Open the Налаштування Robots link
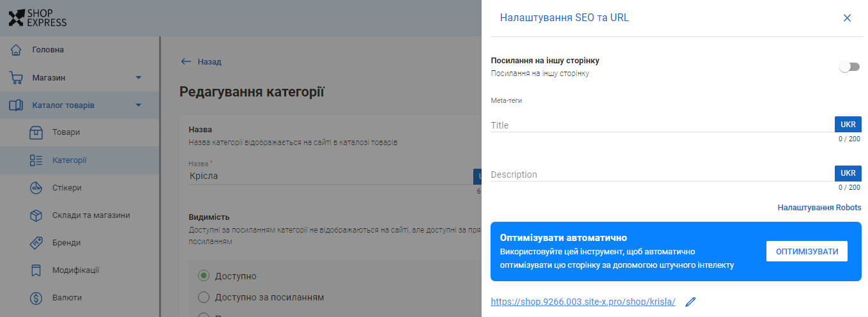The height and width of the screenshot is (317, 868). coord(819,208)
